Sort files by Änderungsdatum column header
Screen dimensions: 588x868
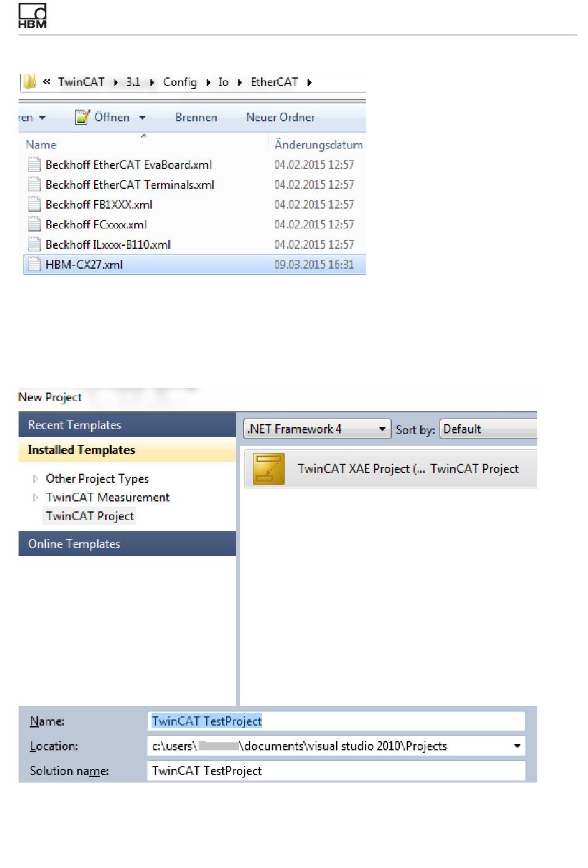(318, 144)
